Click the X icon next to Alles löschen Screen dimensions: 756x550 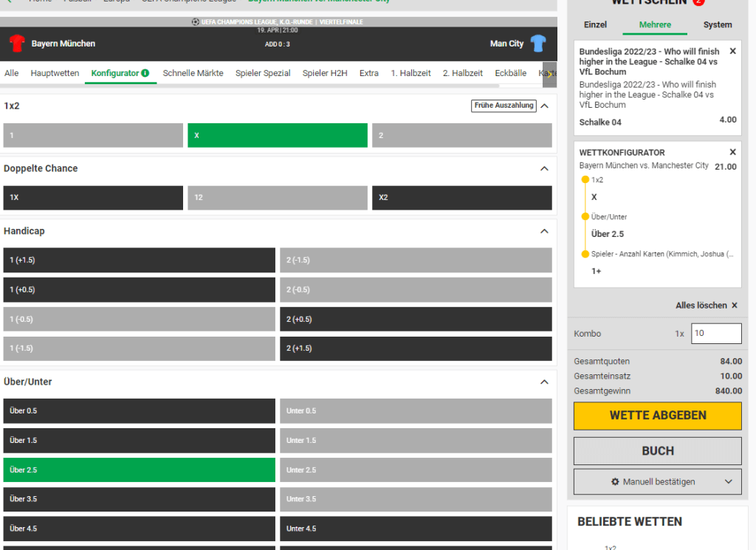coord(735,305)
